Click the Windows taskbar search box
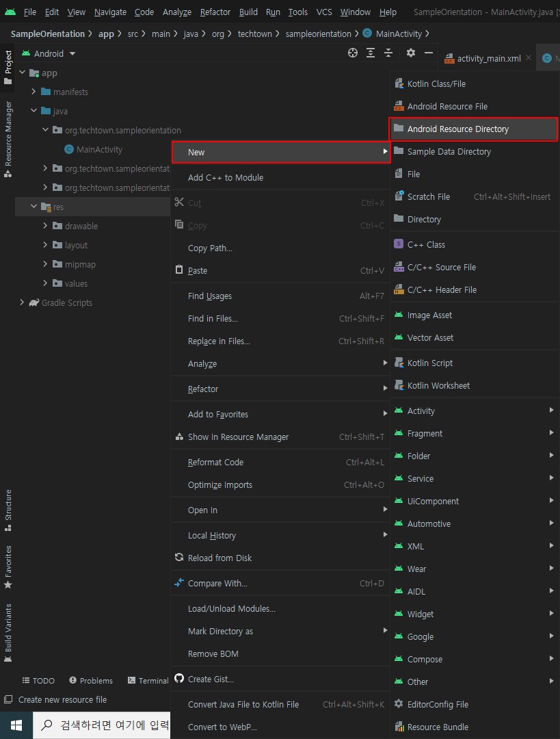This screenshot has width=560, height=739. pyautogui.click(x=102, y=725)
